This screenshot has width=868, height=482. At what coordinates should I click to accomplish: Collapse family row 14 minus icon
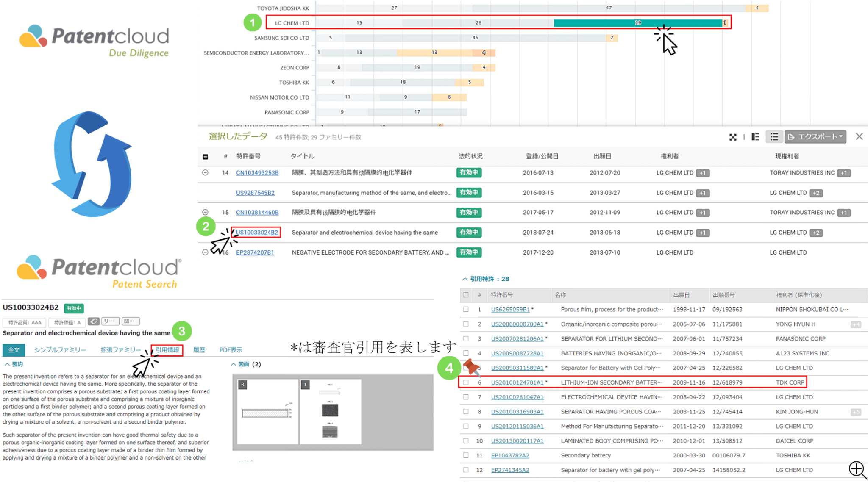[x=205, y=173]
